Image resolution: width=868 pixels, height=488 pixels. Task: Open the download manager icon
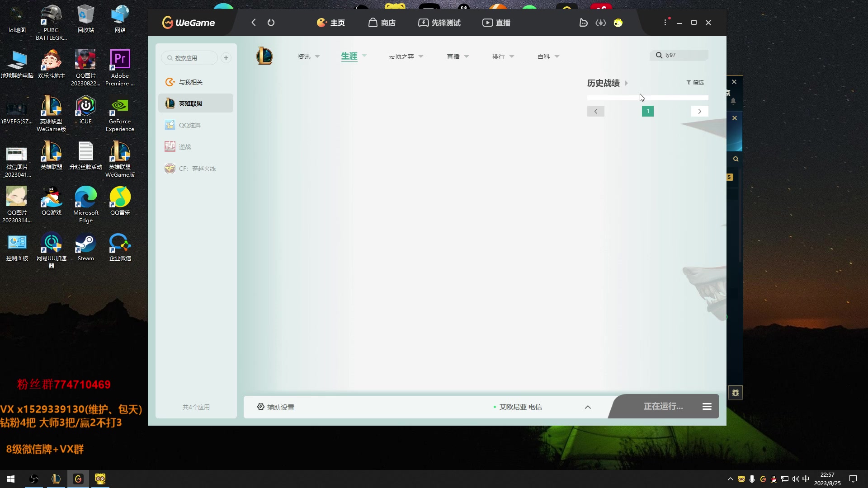click(601, 23)
